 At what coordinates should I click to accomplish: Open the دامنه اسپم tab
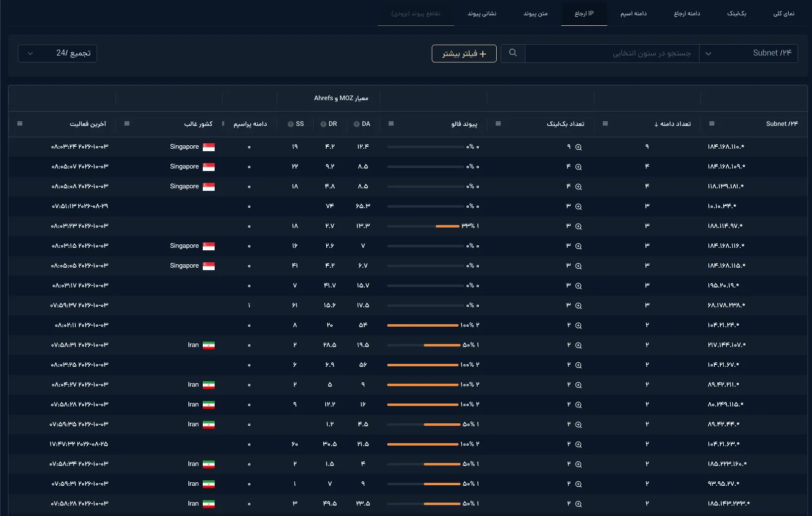[634, 13]
